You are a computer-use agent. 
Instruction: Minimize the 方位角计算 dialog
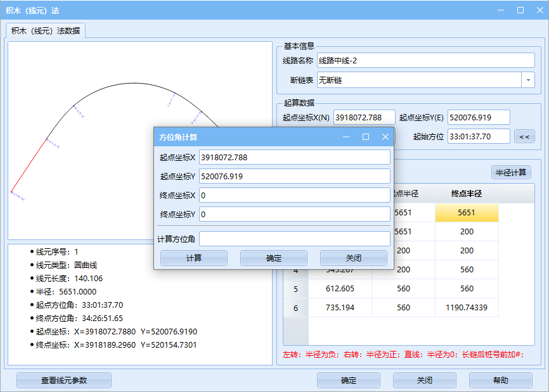pyautogui.click(x=346, y=137)
